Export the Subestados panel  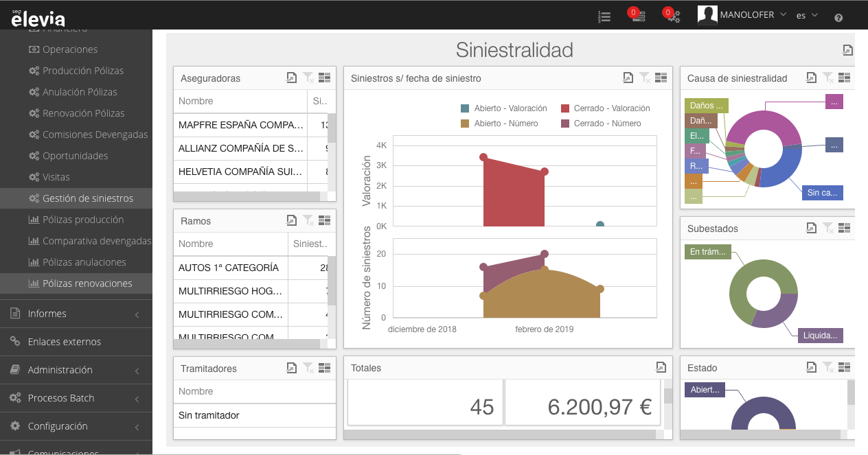tap(812, 228)
